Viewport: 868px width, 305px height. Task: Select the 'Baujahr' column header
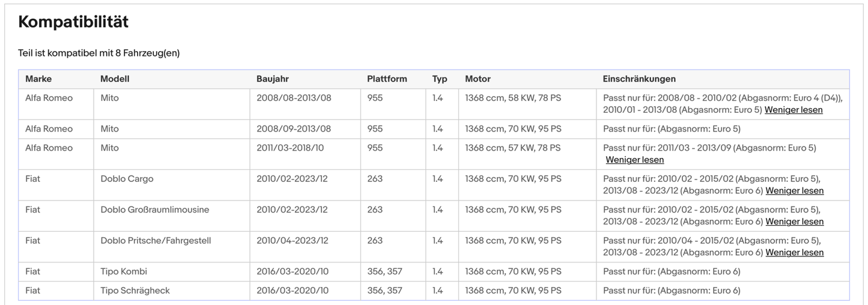pyautogui.click(x=273, y=79)
